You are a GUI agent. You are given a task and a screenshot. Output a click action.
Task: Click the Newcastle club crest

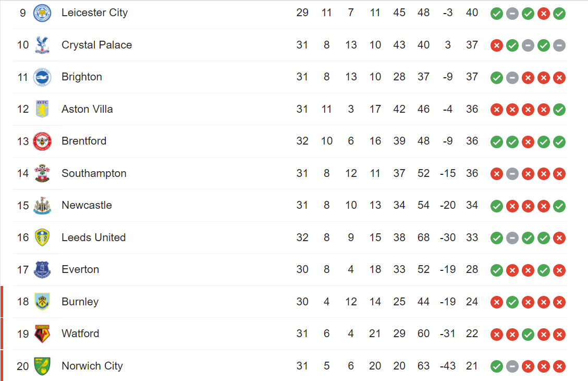42,206
